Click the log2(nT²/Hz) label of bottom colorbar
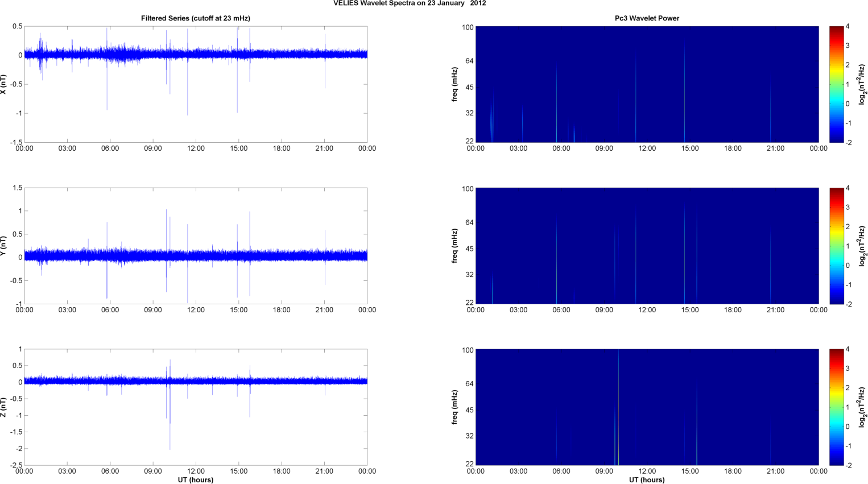This screenshot has height=484, width=868. [x=862, y=407]
